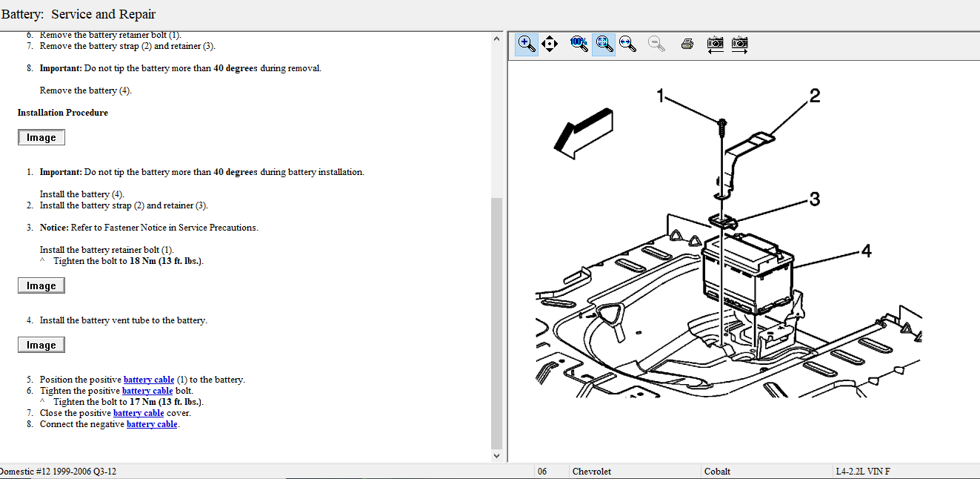Follow battery cable link in step 7

coord(138,413)
